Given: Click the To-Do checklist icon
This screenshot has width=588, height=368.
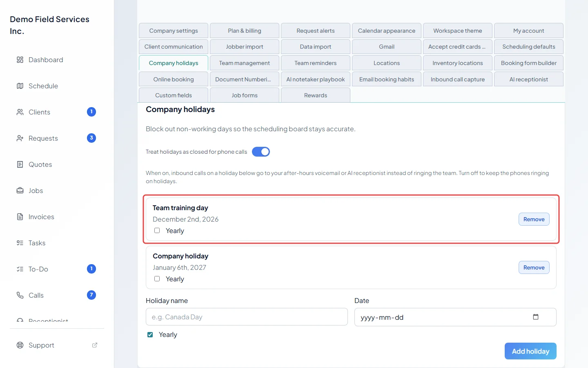Looking at the screenshot, I should pos(20,269).
